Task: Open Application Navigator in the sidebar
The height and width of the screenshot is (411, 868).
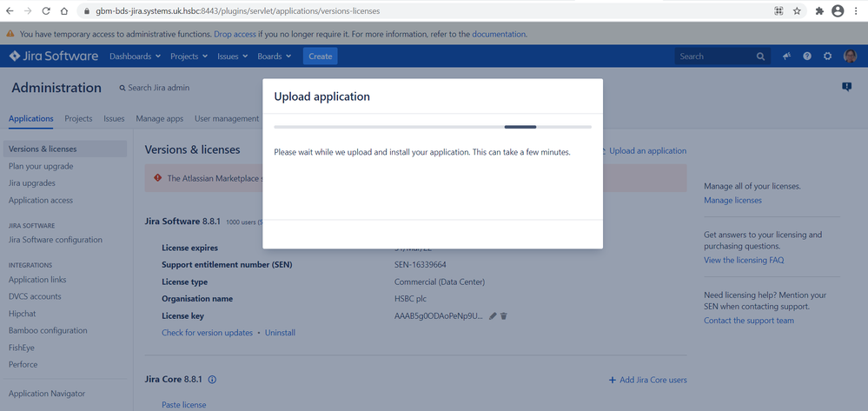Action: click(x=47, y=394)
